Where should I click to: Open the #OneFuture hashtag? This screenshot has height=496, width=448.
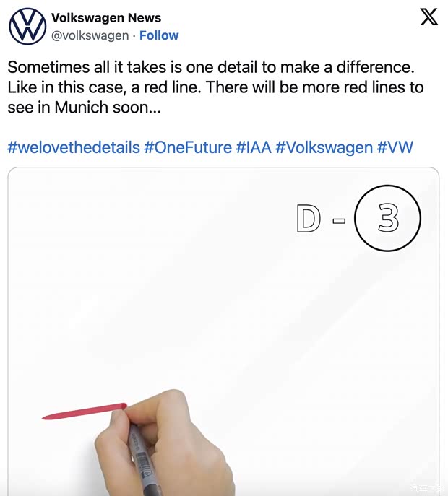[188, 147]
